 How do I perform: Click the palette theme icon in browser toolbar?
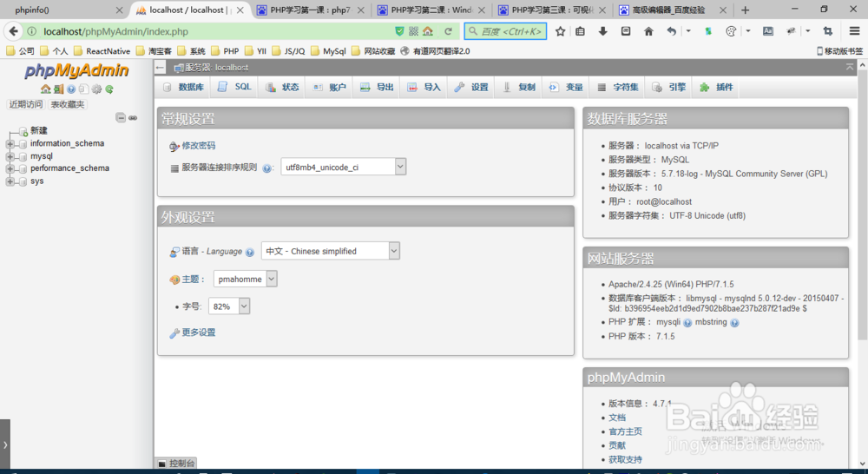[x=731, y=31]
